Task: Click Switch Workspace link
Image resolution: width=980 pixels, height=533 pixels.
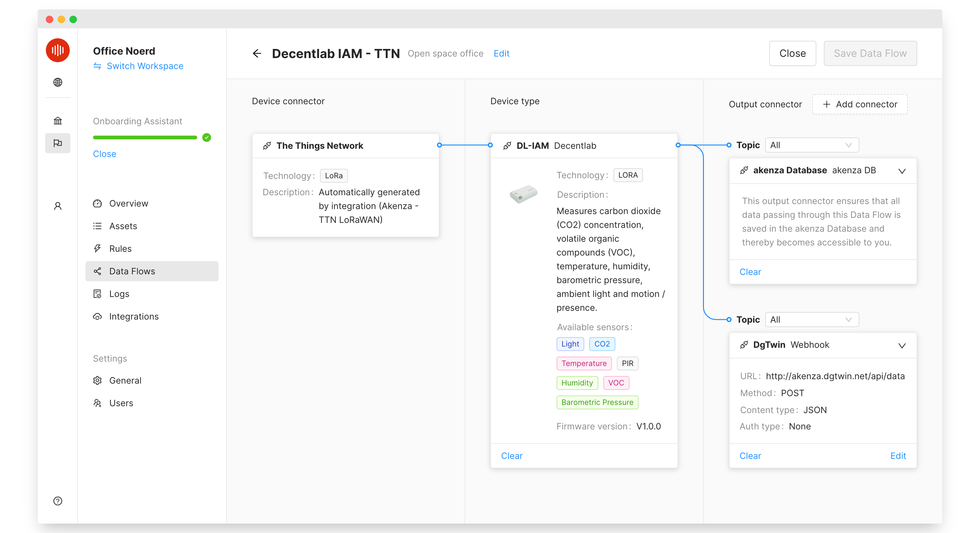Action: (x=145, y=66)
